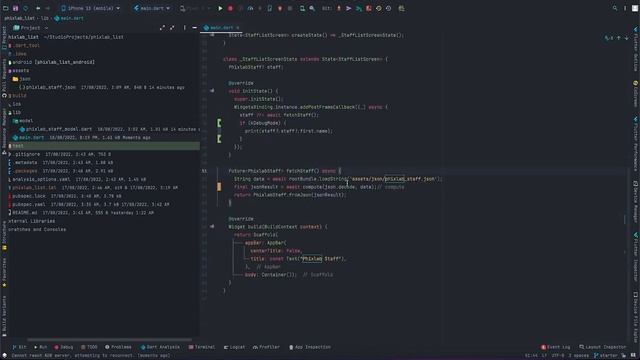Screen dimensions: 640x360
Task: Open the Profiler tool window
Action: 266,347
